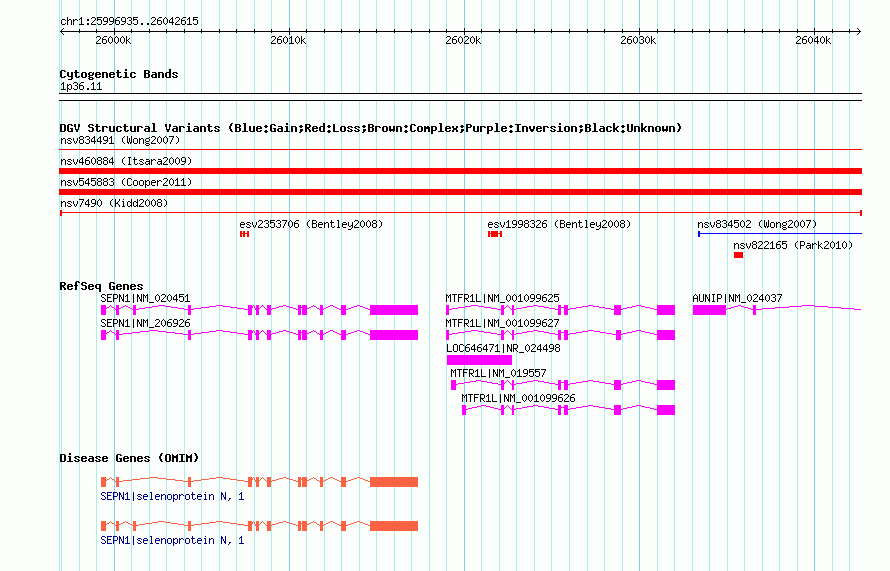Click the Cytogenetic Bands track title
890x571 pixels.
pyautogui.click(x=119, y=74)
